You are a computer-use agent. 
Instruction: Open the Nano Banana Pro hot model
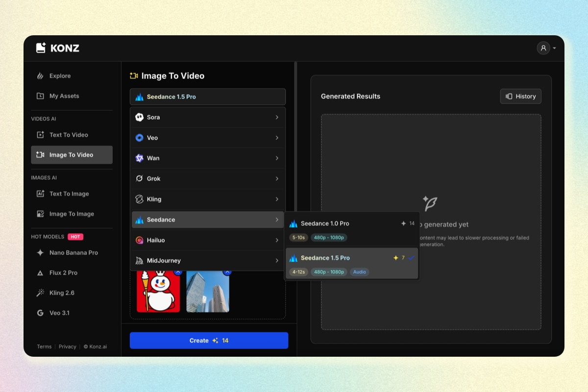[72, 253]
